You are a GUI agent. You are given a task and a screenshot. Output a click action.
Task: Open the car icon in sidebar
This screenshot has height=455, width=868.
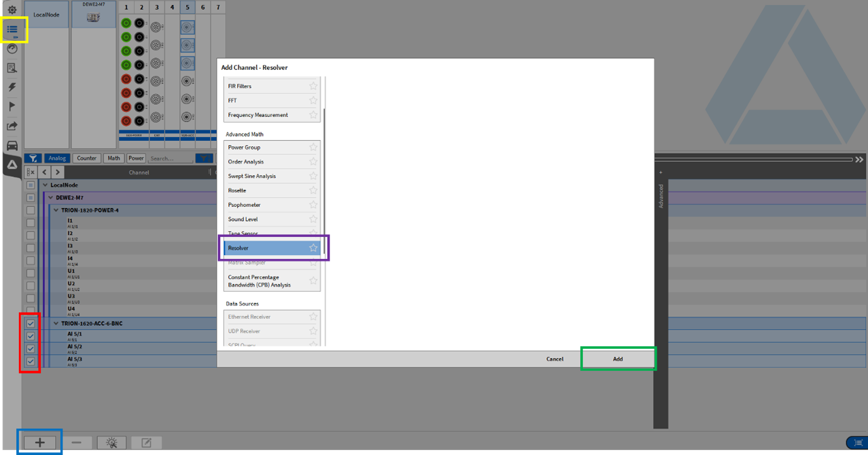[x=12, y=146]
